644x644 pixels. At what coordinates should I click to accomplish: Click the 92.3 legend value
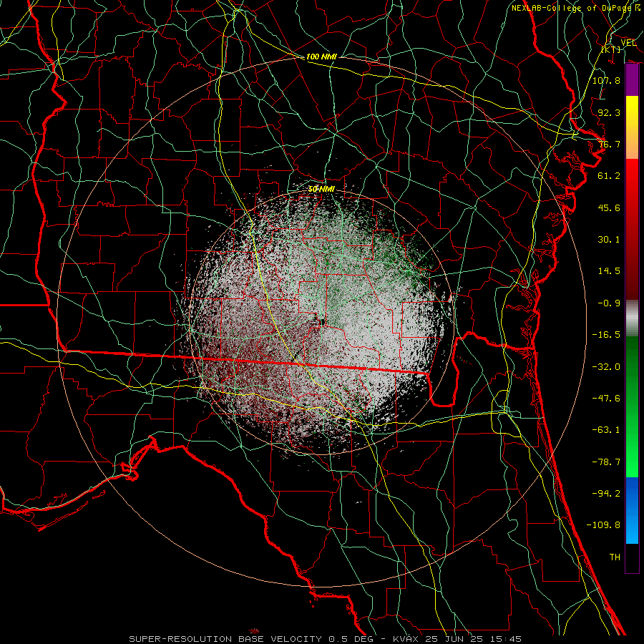(609, 112)
